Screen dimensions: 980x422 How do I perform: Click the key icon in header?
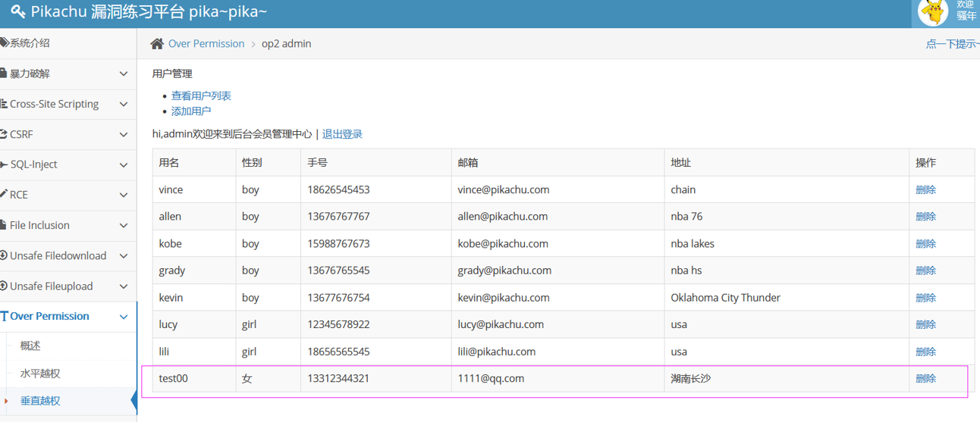click(18, 13)
